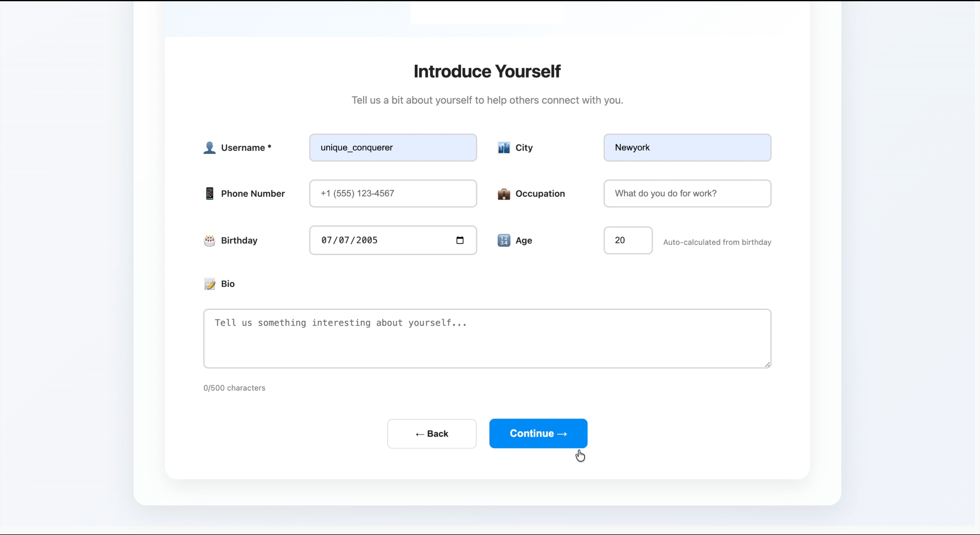Select the month in the Birthday field
980x535 pixels.
(x=326, y=240)
